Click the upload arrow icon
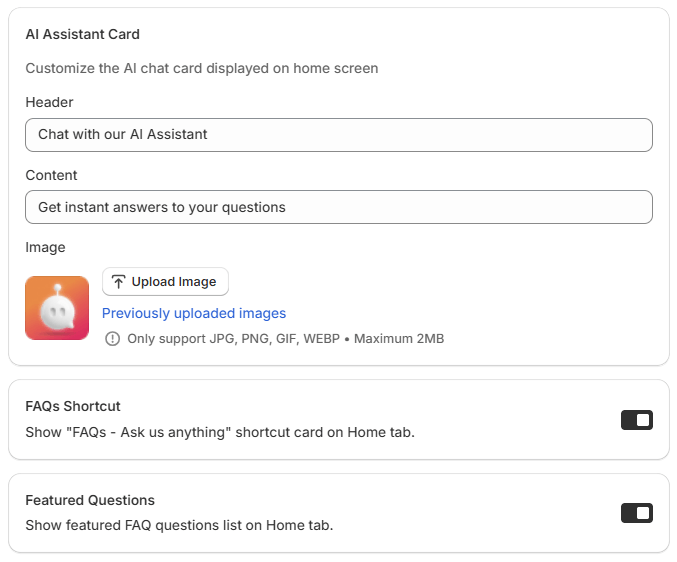The width and height of the screenshot is (677, 562). point(119,282)
